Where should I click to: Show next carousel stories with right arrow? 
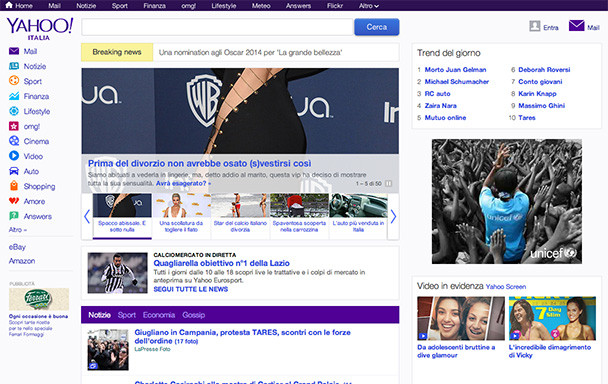393,216
